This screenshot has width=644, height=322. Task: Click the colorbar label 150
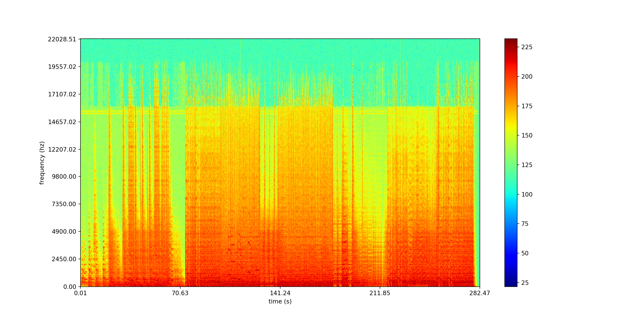[x=527, y=136]
